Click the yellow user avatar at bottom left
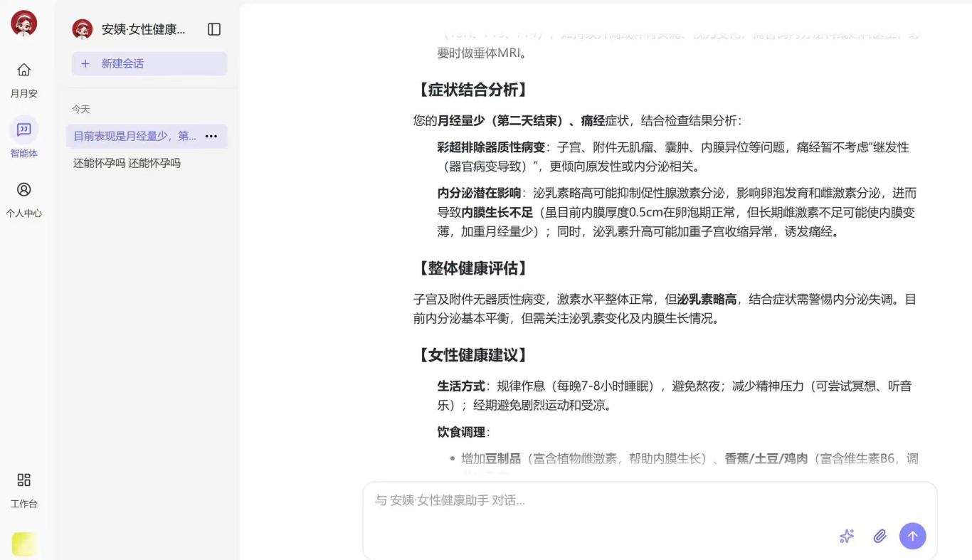 pyautogui.click(x=23, y=544)
